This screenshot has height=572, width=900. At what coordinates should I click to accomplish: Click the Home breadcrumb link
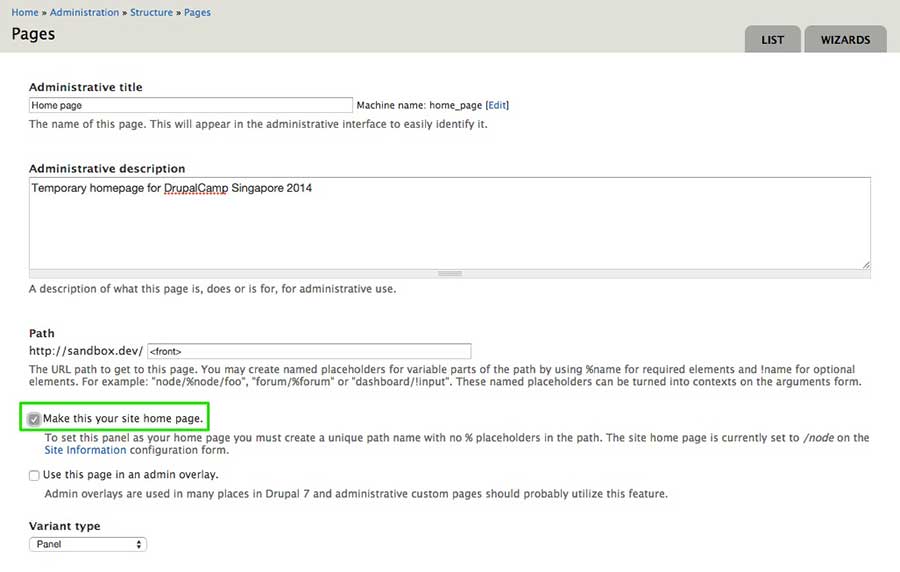coord(25,12)
